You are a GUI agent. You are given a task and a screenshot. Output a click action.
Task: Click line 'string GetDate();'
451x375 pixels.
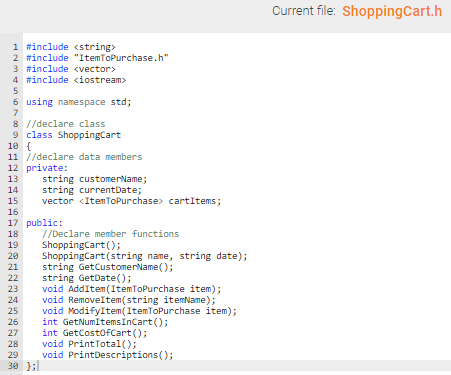click(87, 278)
